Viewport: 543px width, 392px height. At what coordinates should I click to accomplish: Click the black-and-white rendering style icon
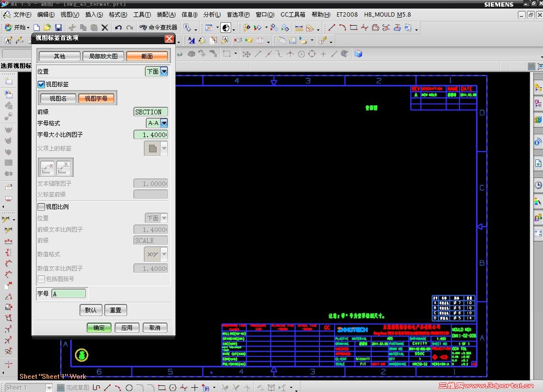coord(225,28)
